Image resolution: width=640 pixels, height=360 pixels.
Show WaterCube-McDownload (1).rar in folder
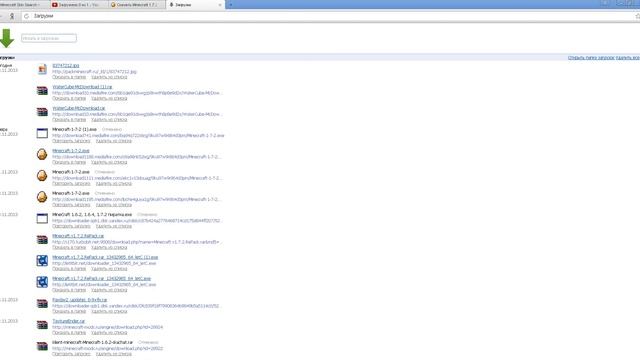(69, 98)
